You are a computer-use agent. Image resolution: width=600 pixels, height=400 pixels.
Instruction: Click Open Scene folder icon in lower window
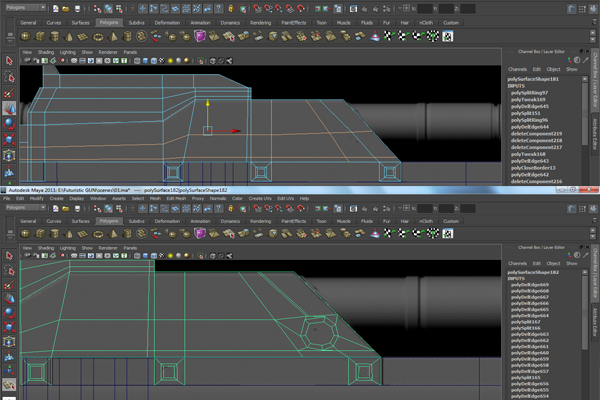tap(66, 208)
